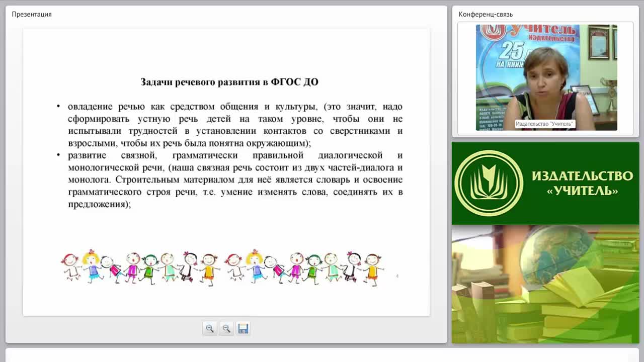Image resolution: width=644 pixels, height=362 pixels.
Task: Click the bullet starting with развитие связной
Action: pyautogui.click(x=235, y=179)
